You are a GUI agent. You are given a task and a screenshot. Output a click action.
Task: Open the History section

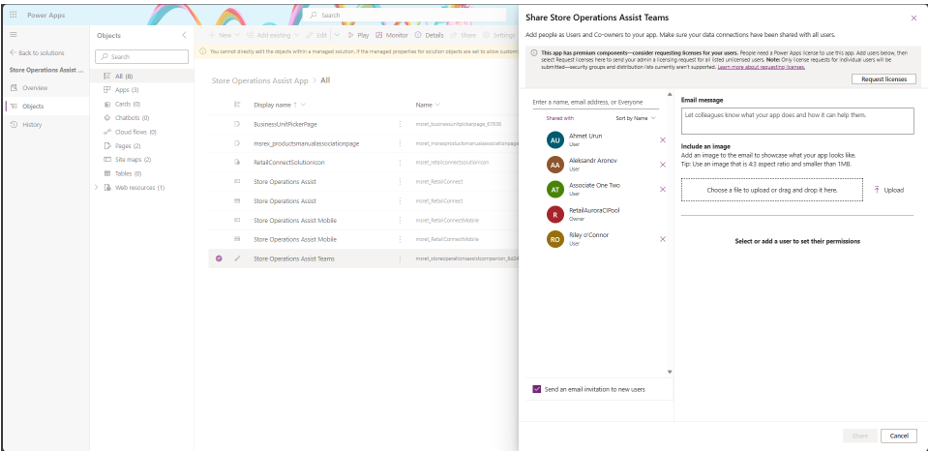click(x=32, y=125)
